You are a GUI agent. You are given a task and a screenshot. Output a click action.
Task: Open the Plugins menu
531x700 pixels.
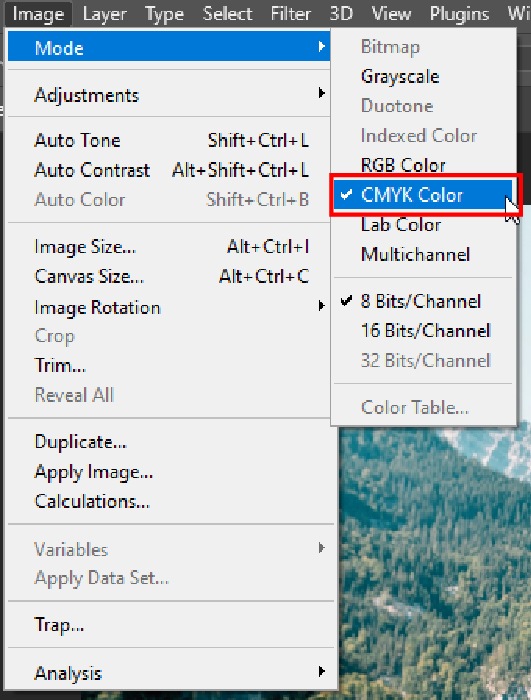(x=459, y=14)
